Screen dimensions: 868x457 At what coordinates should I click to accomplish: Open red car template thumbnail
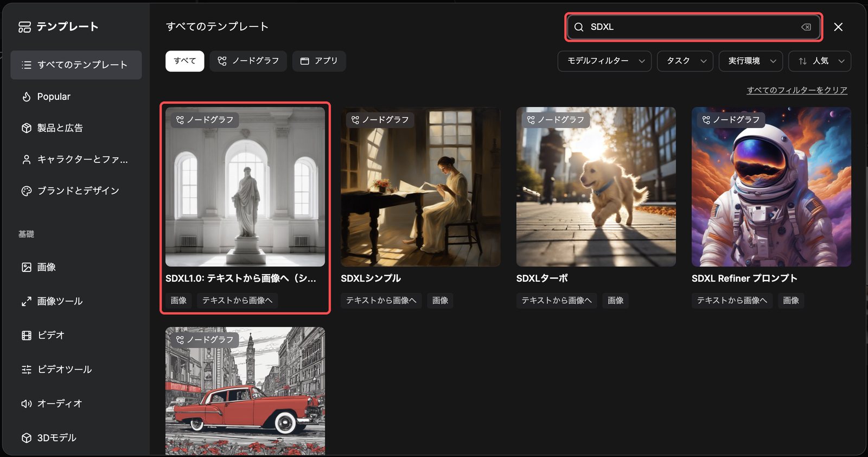(245, 391)
